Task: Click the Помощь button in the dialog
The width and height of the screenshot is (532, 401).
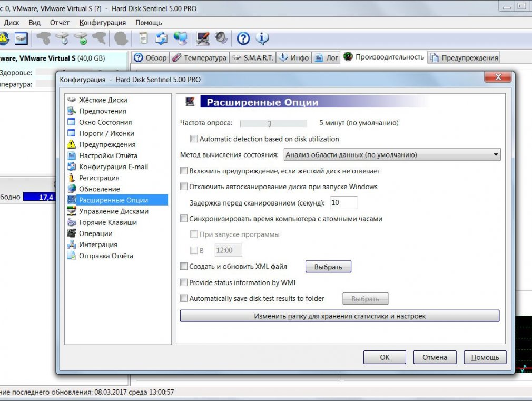Action: 485,357
